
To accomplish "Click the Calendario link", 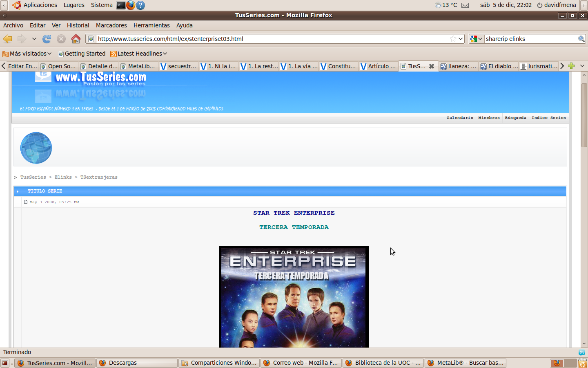I will 460,118.
